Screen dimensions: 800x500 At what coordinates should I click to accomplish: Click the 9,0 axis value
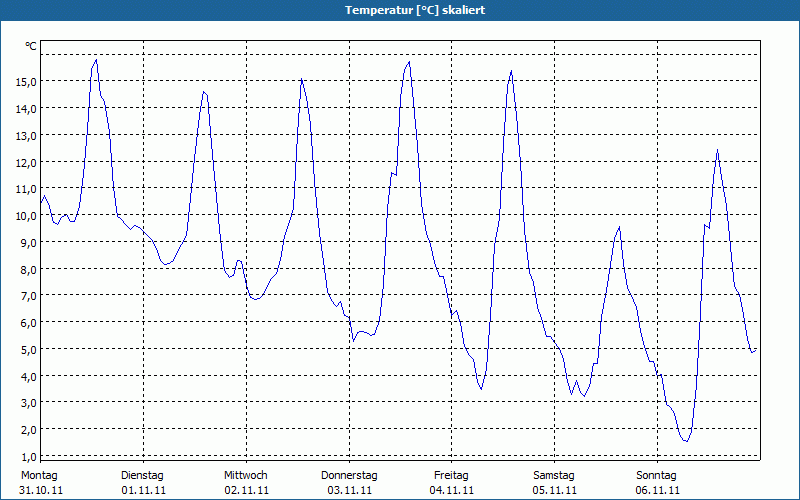[x=28, y=243]
